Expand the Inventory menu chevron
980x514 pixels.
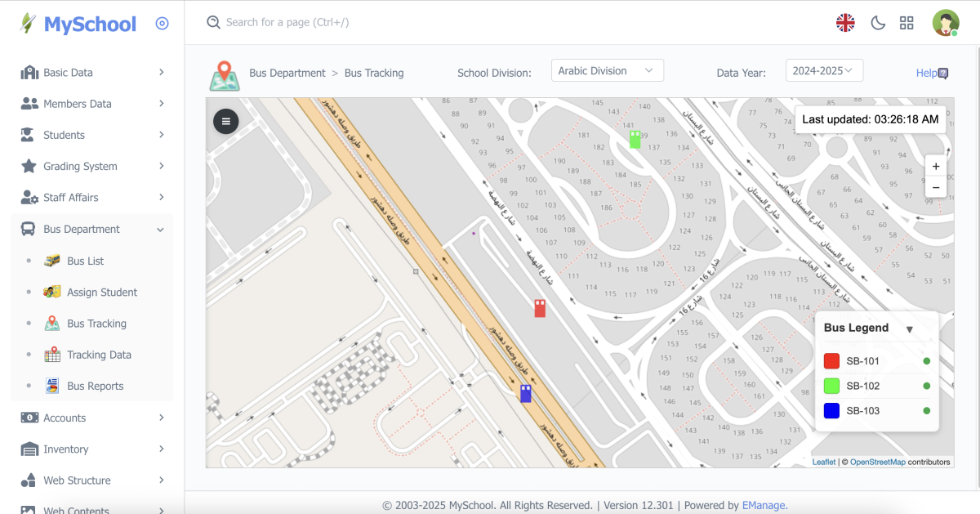point(162,449)
